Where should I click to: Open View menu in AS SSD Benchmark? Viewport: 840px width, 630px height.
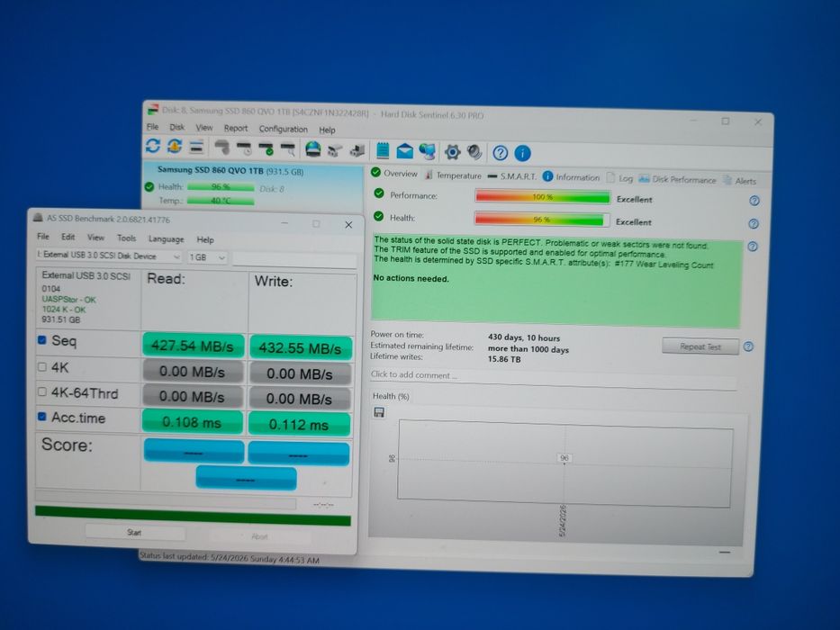96,238
